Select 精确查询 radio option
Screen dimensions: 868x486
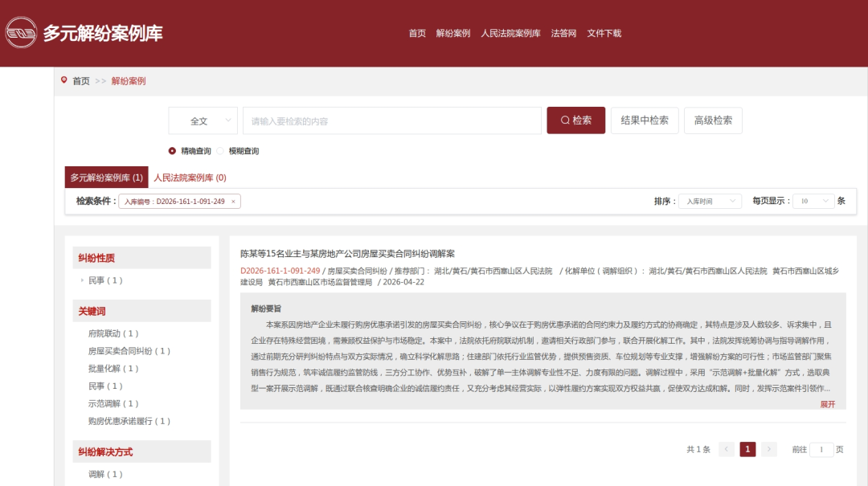(172, 150)
